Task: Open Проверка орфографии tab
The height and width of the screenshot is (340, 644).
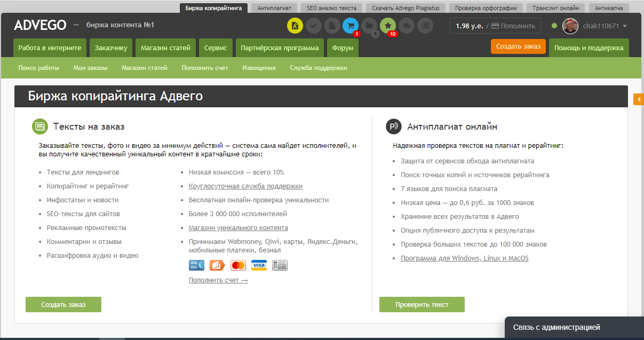Action: (x=486, y=8)
